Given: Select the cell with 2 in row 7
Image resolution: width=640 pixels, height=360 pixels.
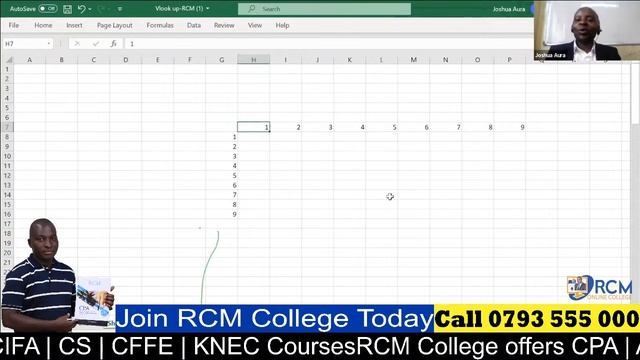Looking at the screenshot, I should [286, 127].
